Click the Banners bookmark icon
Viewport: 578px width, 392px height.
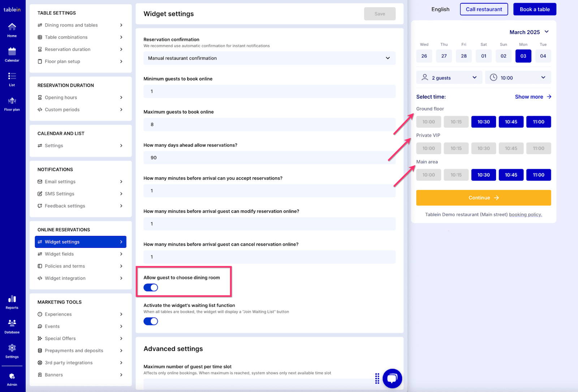point(40,375)
